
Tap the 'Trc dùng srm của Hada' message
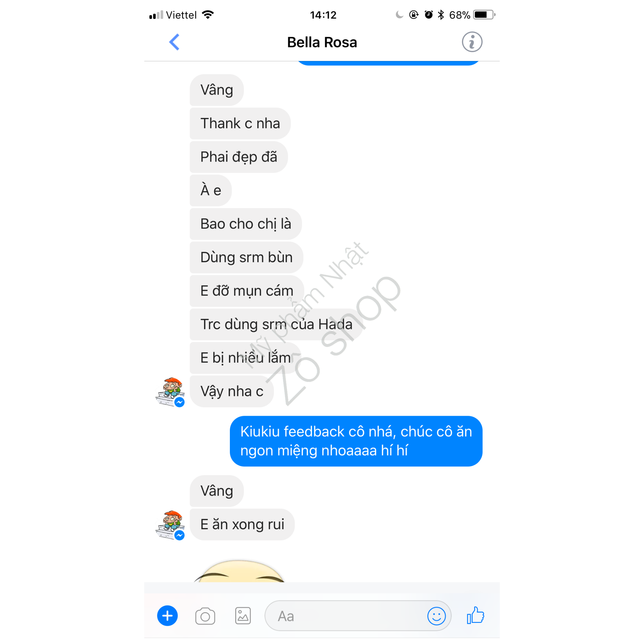(x=276, y=324)
